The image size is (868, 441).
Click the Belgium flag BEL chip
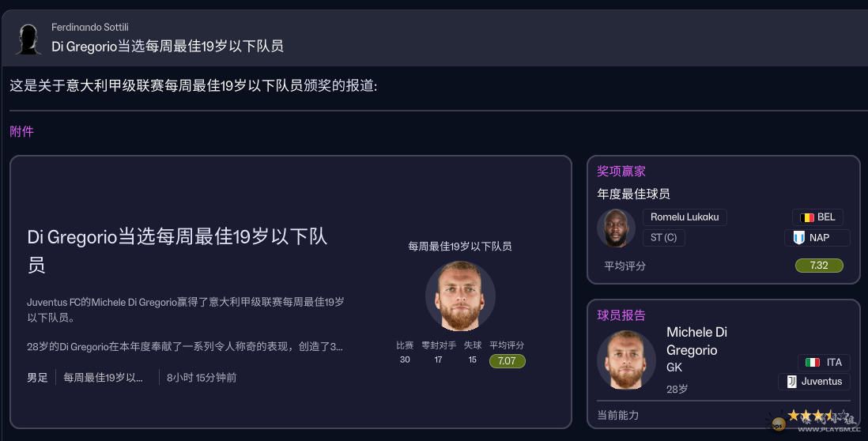pyautogui.click(x=817, y=217)
